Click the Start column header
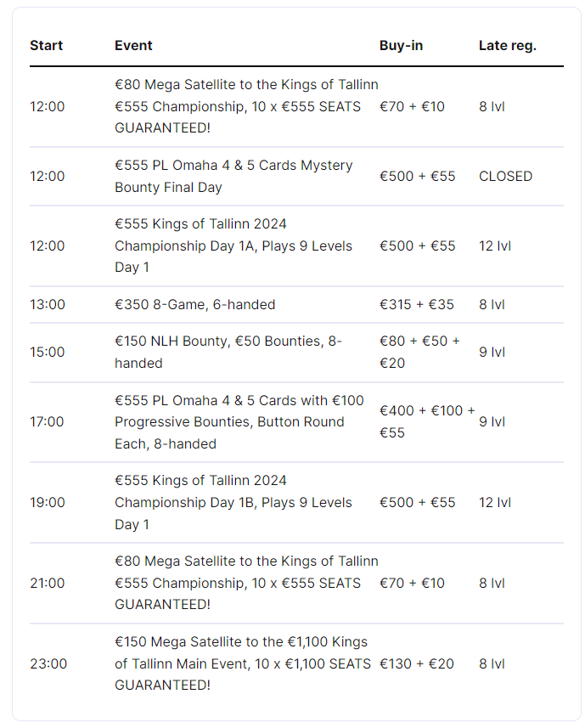This screenshot has height=728, width=585. (x=47, y=45)
